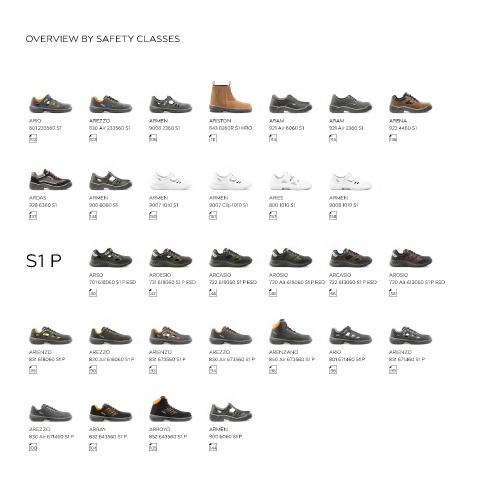Click the page icon under ARIO S1 sandal
The width and height of the screenshot is (480, 480).
click(x=33, y=138)
